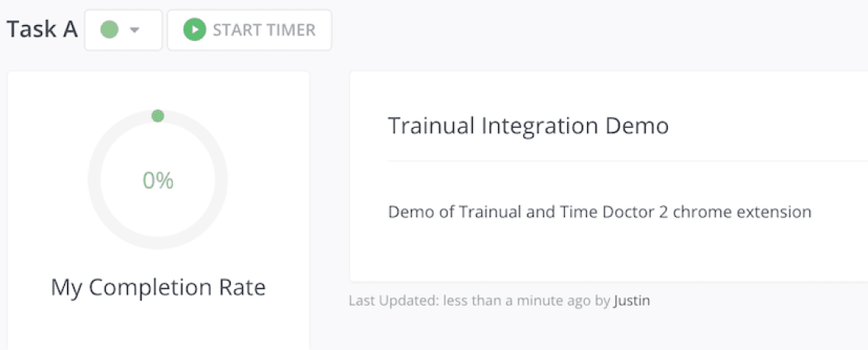Open Justin's profile link
This screenshot has height=350, width=868.
[x=632, y=301]
